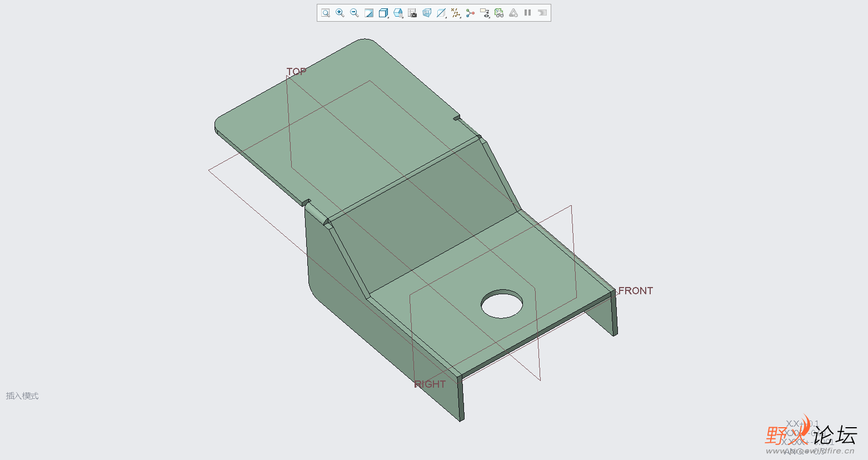The image size is (868, 460).
Task: Select the FRONT datum plane label
Action: [636, 291]
